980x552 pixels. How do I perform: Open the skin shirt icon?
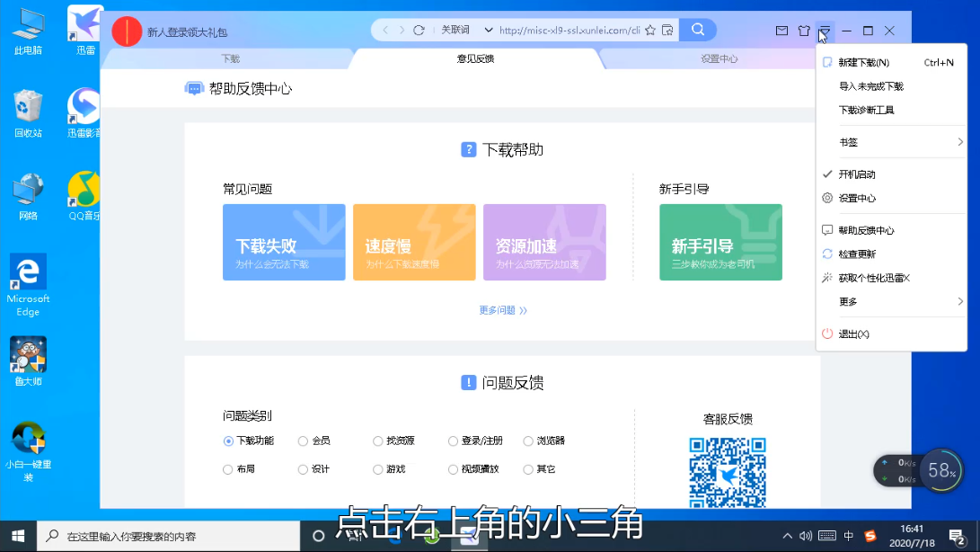[804, 31]
